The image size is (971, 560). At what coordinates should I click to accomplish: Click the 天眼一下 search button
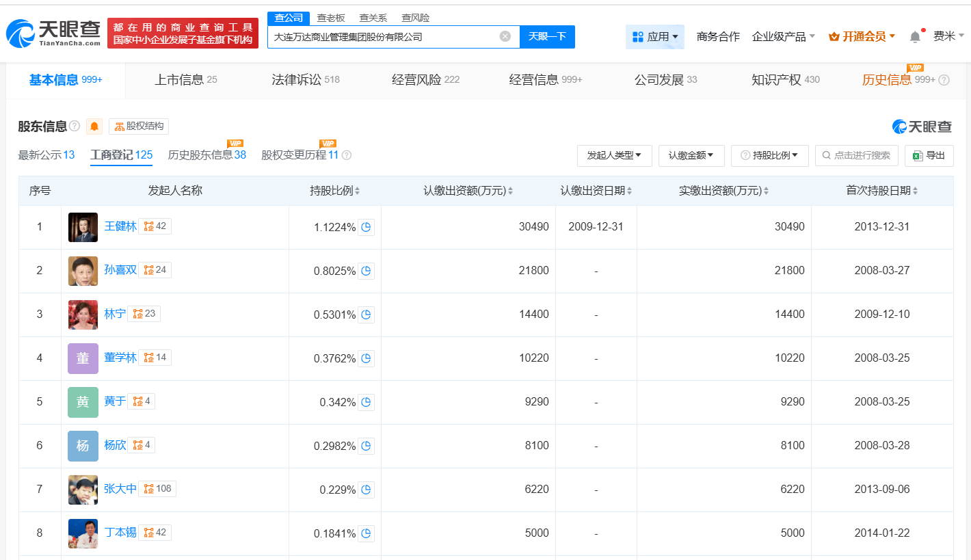pyautogui.click(x=546, y=37)
